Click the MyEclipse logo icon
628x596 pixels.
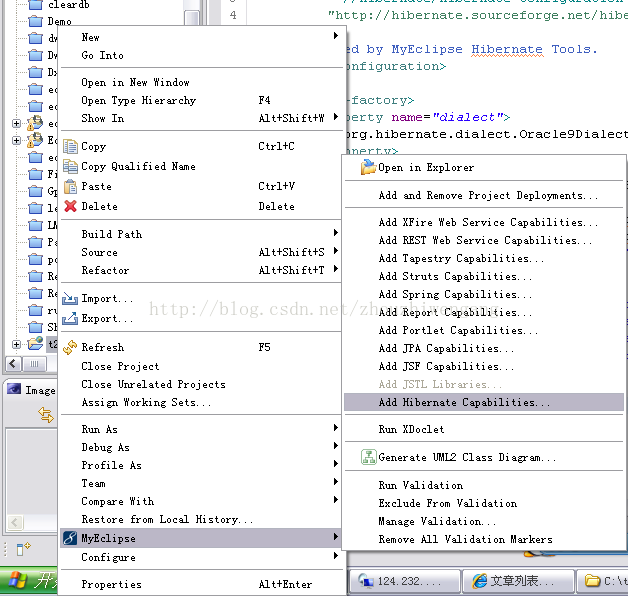[x=70, y=538]
